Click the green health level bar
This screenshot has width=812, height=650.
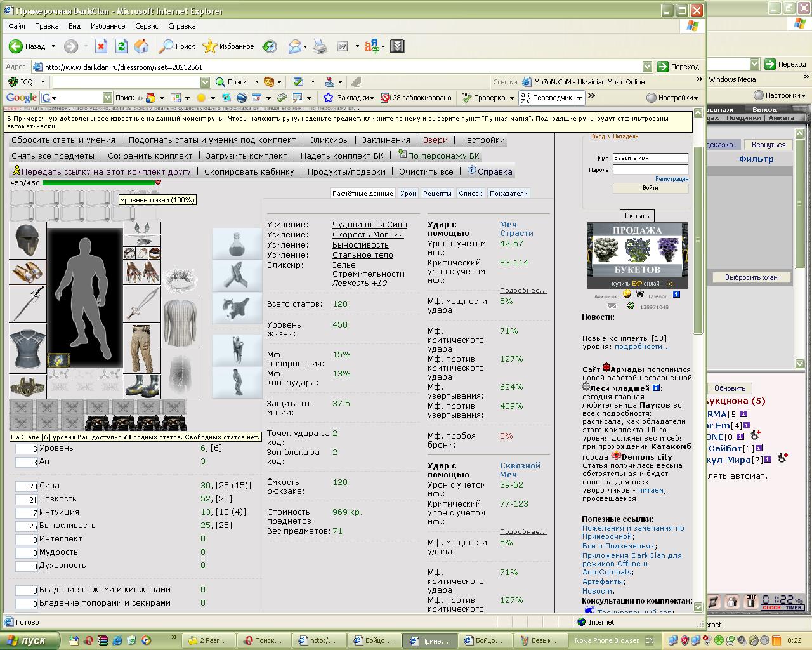(99, 183)
